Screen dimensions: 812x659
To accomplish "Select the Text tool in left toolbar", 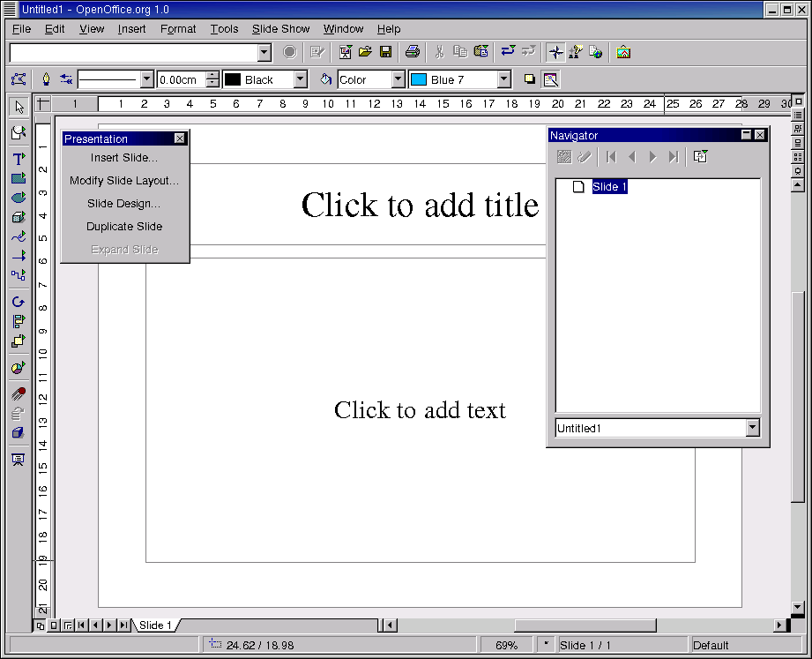I will pyautogui.click(x=18, y=159).
